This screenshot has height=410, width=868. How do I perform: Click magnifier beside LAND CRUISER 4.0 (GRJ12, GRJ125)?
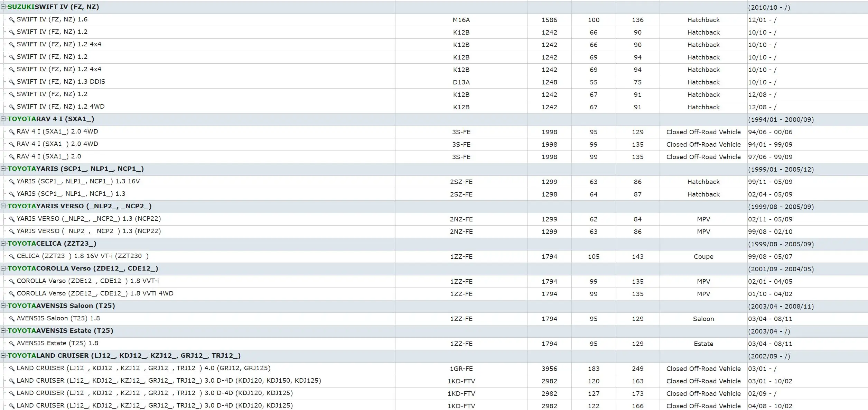[12, 369]
